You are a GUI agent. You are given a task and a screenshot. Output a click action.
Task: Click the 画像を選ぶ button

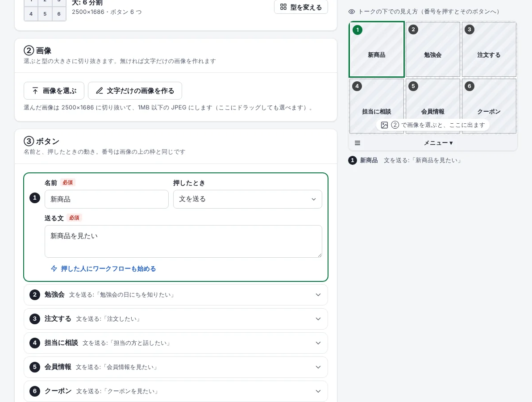54,91
